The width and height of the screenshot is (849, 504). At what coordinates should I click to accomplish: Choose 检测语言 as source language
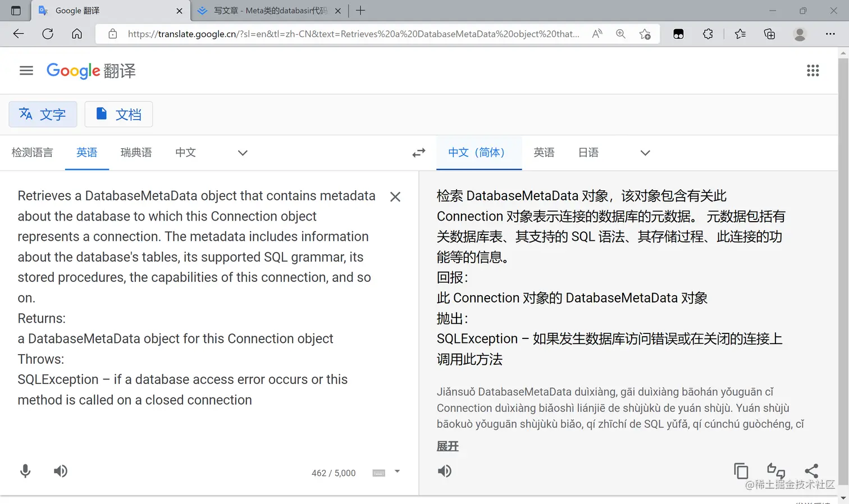[x=32, y=153]
